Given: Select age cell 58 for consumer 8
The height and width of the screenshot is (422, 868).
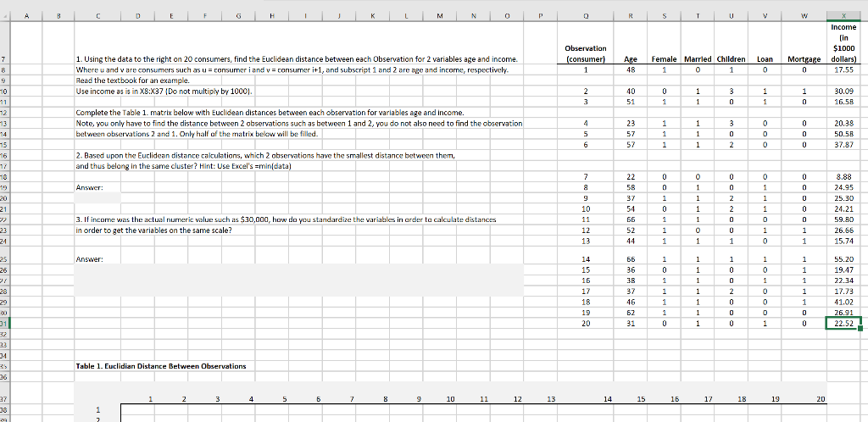Looking at the screenshot, I should (631, 187).
